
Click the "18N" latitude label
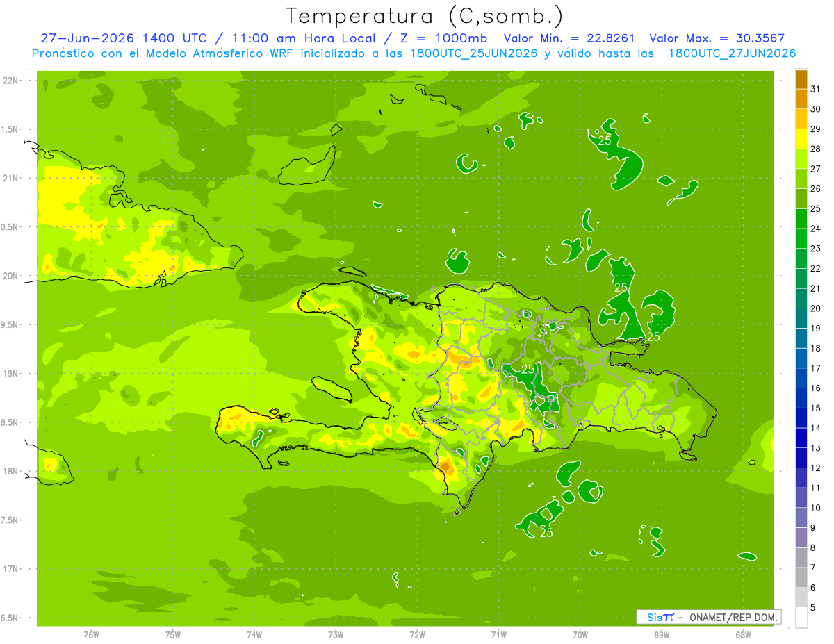pyautogui.click(x=10, y=471)
